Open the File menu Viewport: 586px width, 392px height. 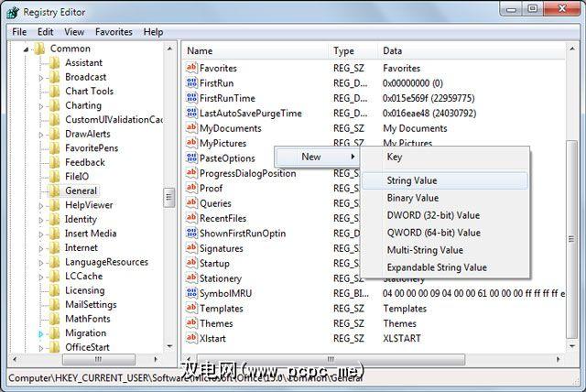(x=19, y=32)
